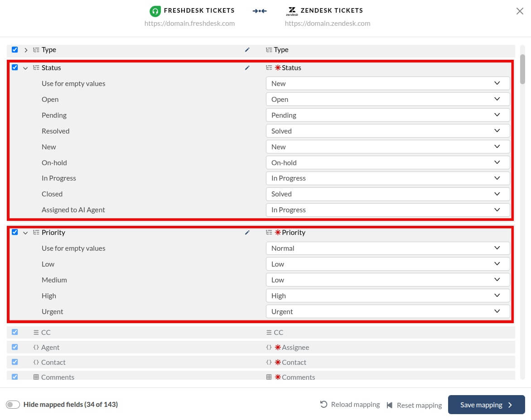Open dropdown mapped to Freshdesk Open

coord(388,100)
